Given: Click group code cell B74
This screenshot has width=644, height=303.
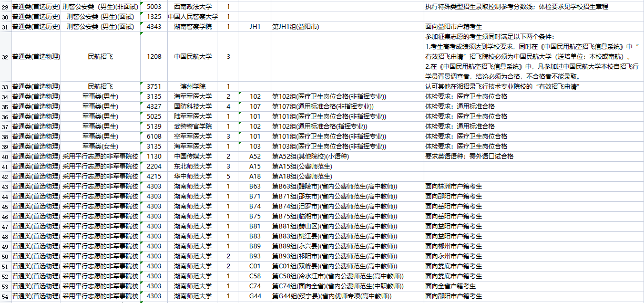Looking at the screenshot, I should [x=255, y=206].
